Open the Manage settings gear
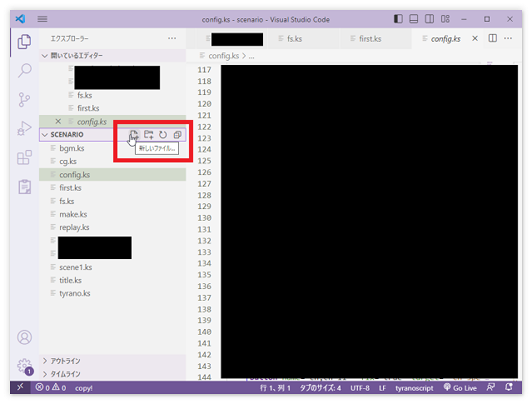This screenshot has width=532, height=404. 24,365
